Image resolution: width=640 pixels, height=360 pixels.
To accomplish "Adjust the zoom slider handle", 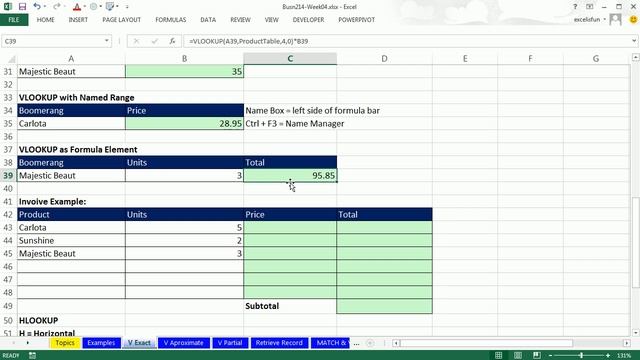I will pyautogui.click(x=581, y=356).
